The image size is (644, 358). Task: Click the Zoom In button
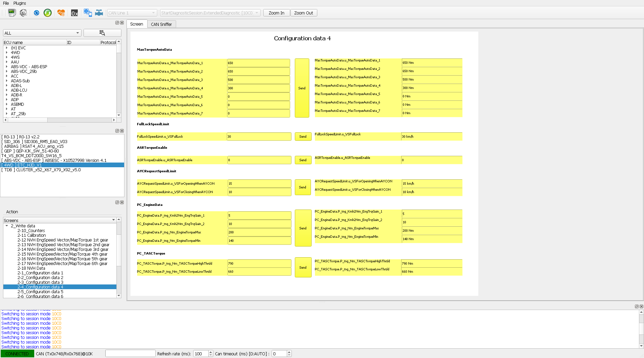(x=276, y=13)
